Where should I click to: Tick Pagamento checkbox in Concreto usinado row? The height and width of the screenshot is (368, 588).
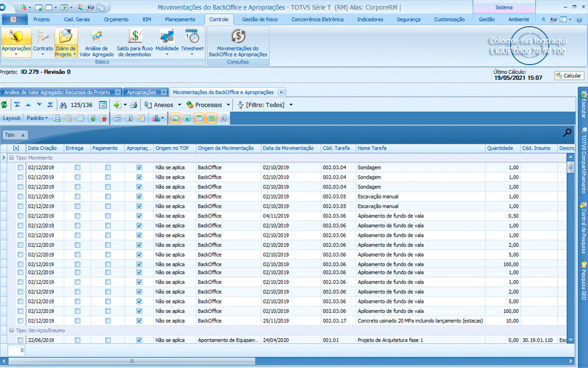pos(108,321)
